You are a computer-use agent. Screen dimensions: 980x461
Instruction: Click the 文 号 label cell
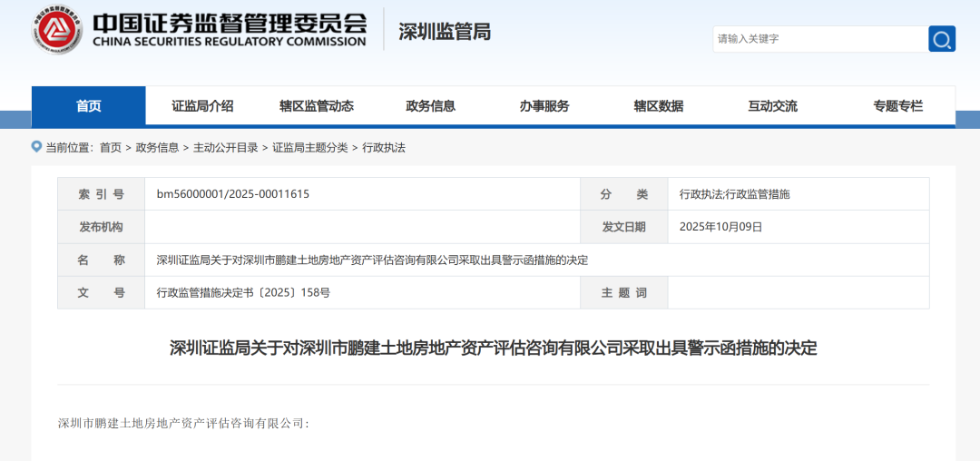[x=102, y=292]
